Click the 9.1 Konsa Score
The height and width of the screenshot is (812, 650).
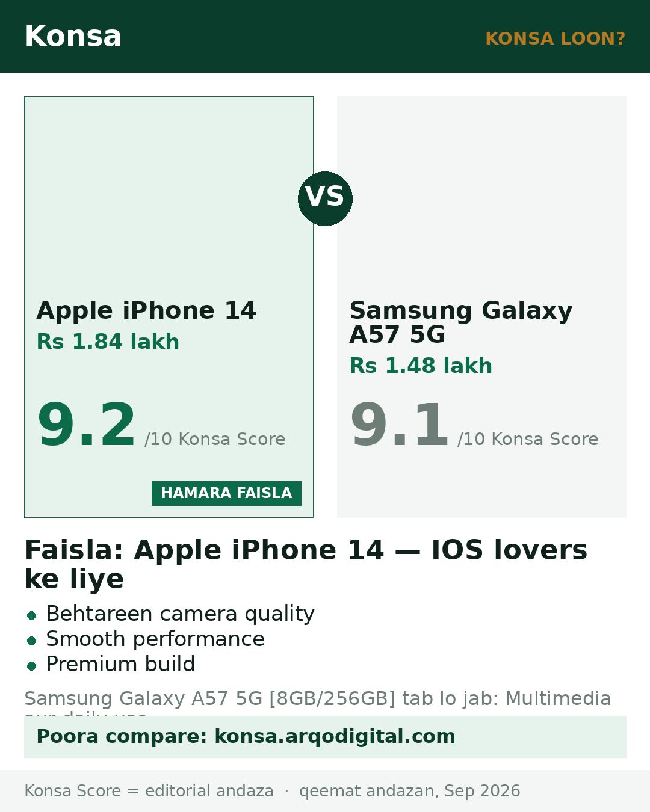point(400,426)
